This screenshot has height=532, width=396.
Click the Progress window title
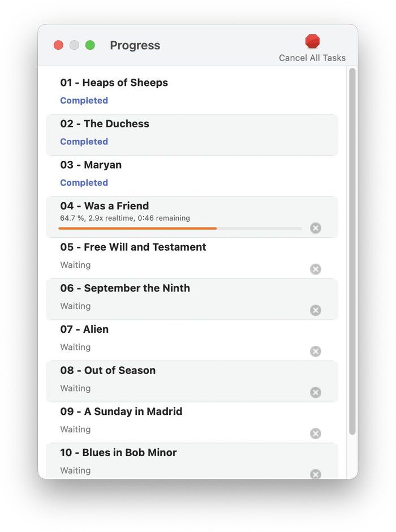pos(135,45)
